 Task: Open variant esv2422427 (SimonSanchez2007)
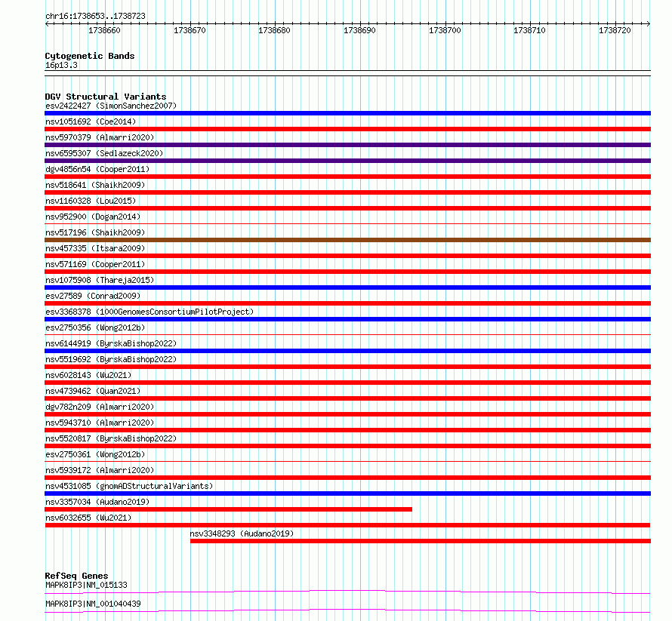pos(111,106)
